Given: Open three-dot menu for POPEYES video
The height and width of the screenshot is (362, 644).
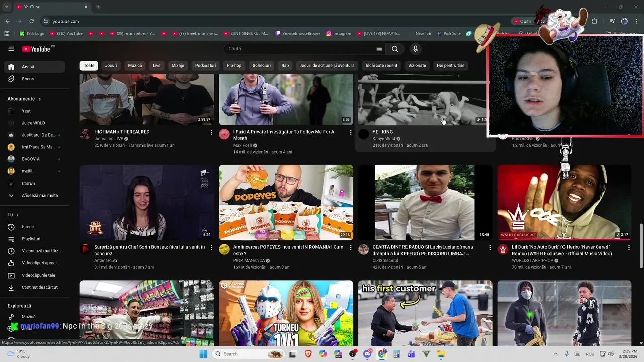Looking at the screenshot, I should point(351,247).
